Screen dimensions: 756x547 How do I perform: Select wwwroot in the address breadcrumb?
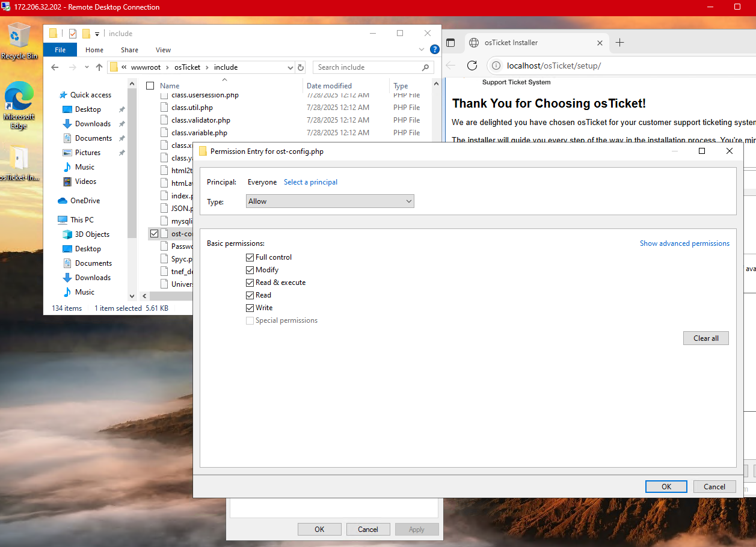click(146, 67)
